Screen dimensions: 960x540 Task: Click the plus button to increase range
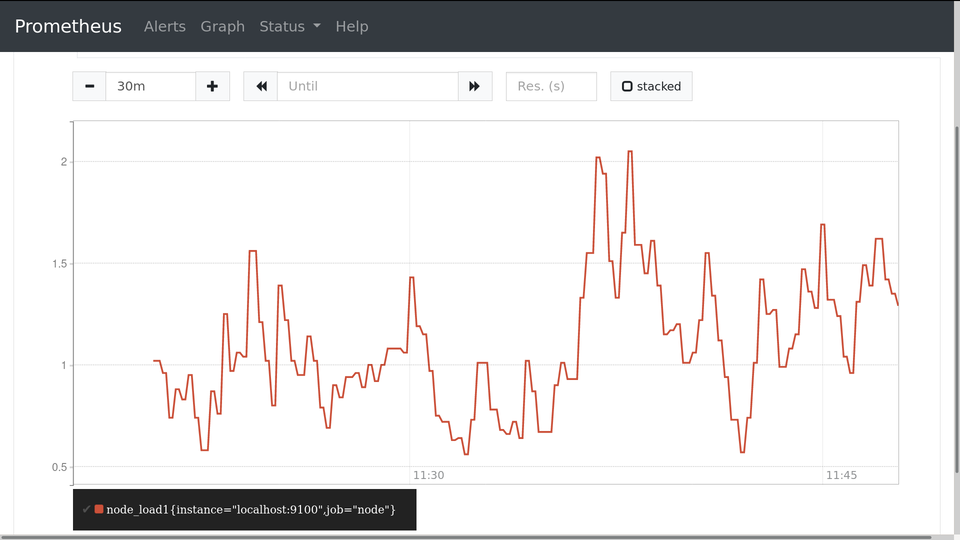[x=212, y=86]
